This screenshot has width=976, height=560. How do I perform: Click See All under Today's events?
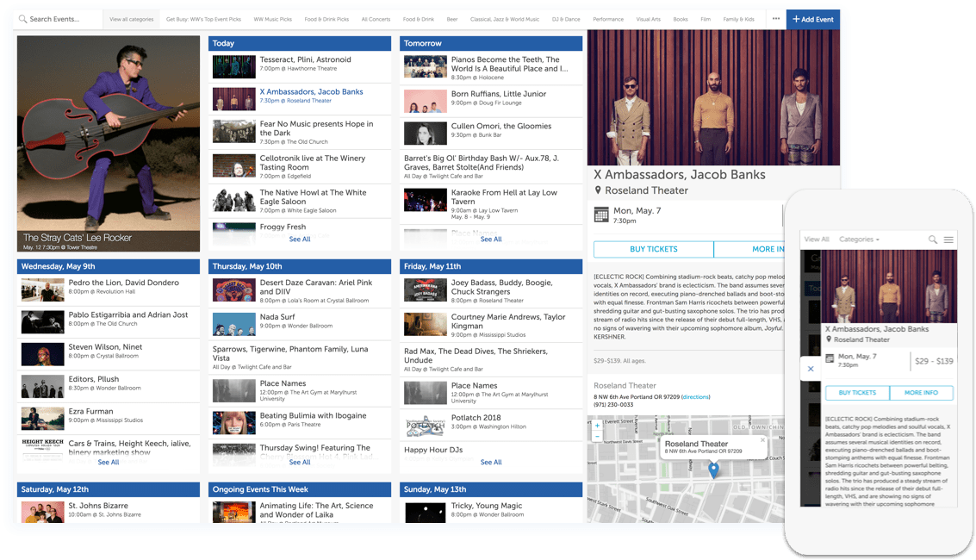point(300,240)
